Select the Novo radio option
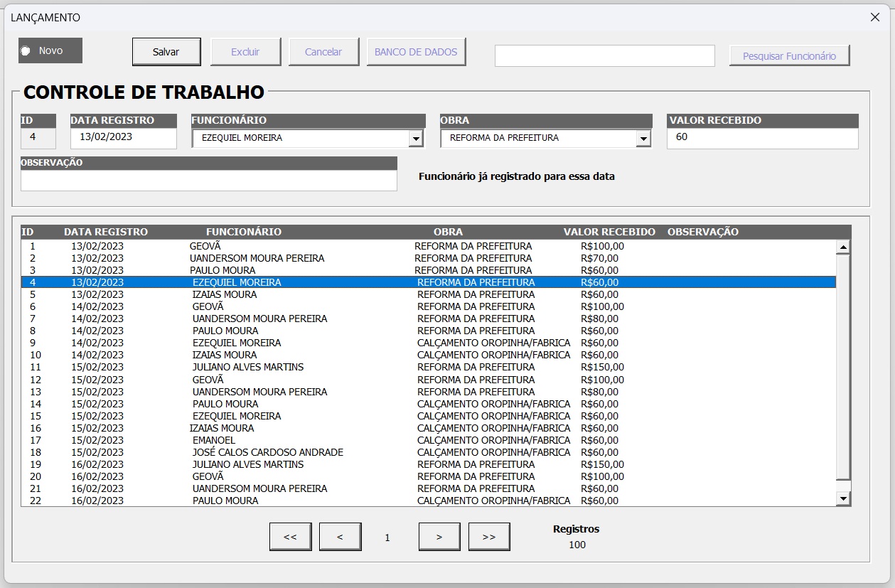Viewport: 895px width, 588px height. tap(50, 50)
